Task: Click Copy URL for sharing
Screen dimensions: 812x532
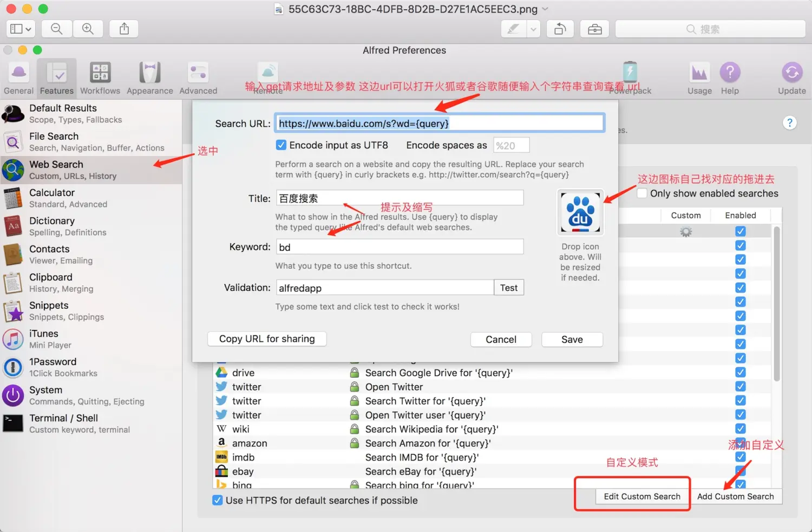Action: pyautogui.click(x=267, y=339)
